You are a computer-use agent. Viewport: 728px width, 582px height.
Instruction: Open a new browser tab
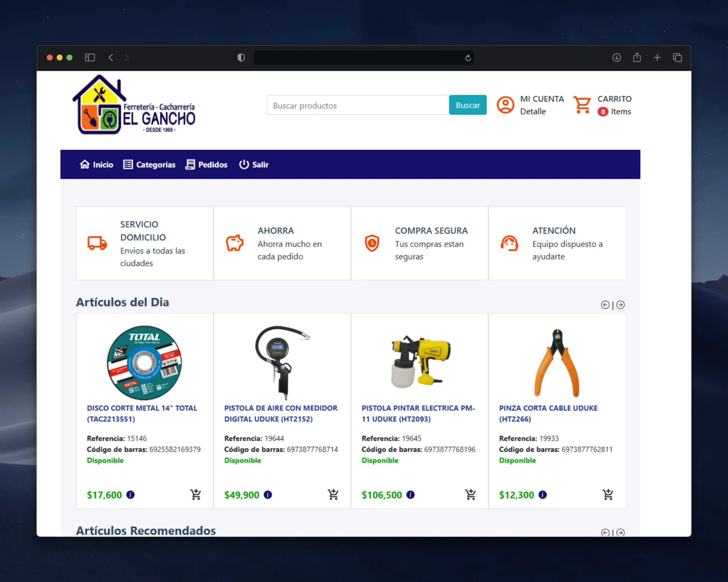point(657,58)
